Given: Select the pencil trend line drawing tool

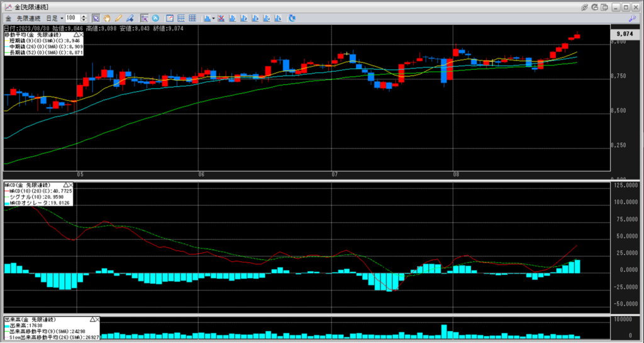Looking at the screenshot, I should [x=118, y=18].
